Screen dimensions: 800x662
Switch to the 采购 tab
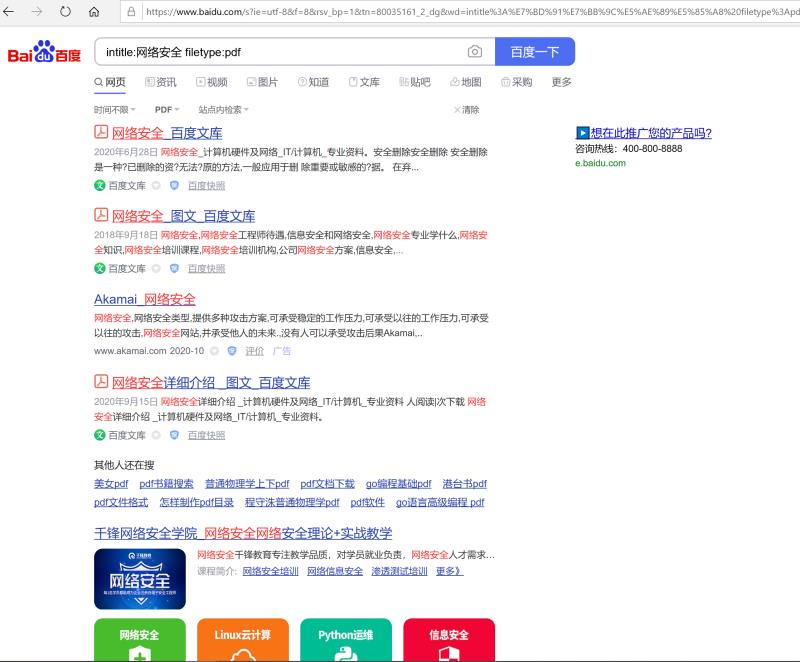coord(516,82)
